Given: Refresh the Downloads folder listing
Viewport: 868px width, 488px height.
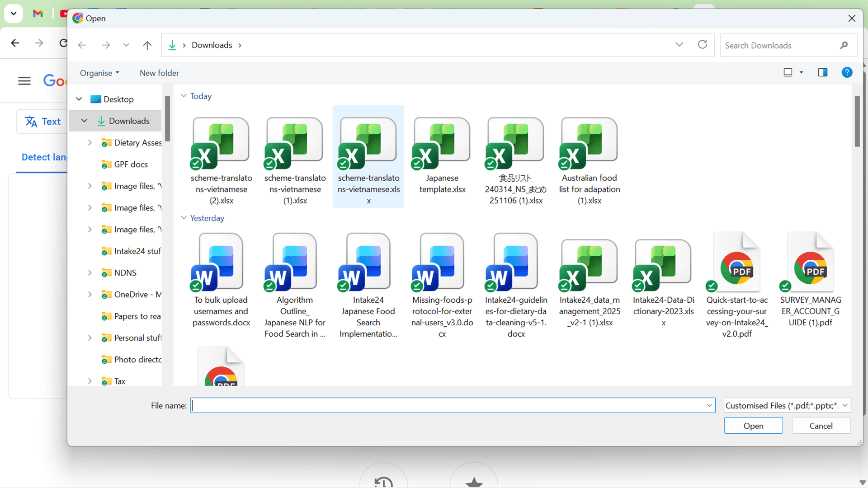Looking at the screenshot, I should (702, 44).
